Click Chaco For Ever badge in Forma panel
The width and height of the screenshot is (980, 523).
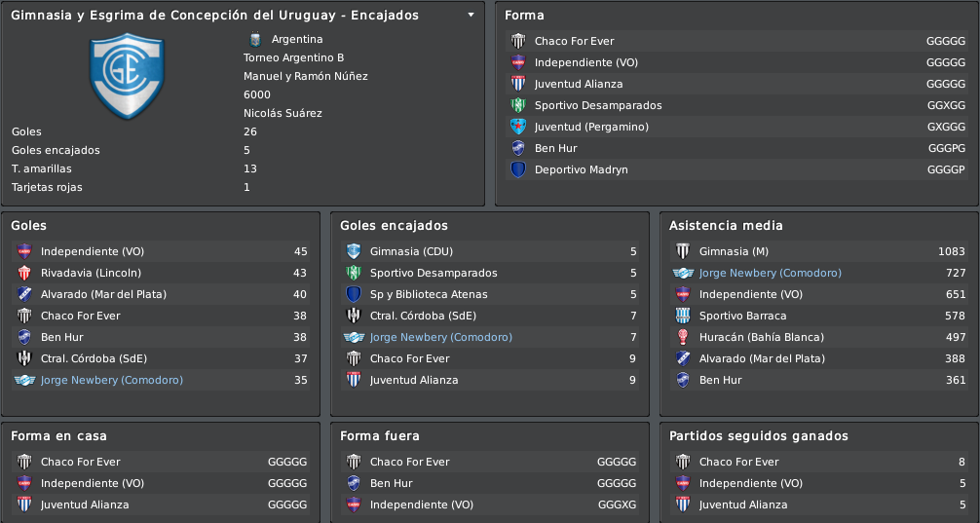click(518, 41)
